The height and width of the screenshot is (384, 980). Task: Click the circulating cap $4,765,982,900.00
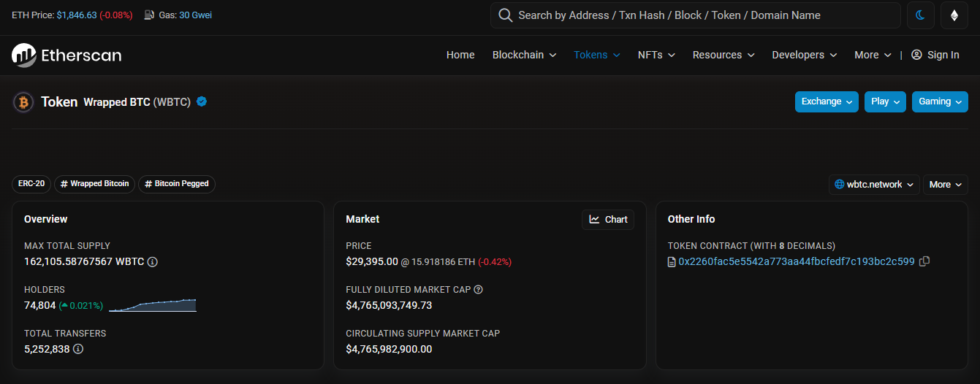point(389,349)
